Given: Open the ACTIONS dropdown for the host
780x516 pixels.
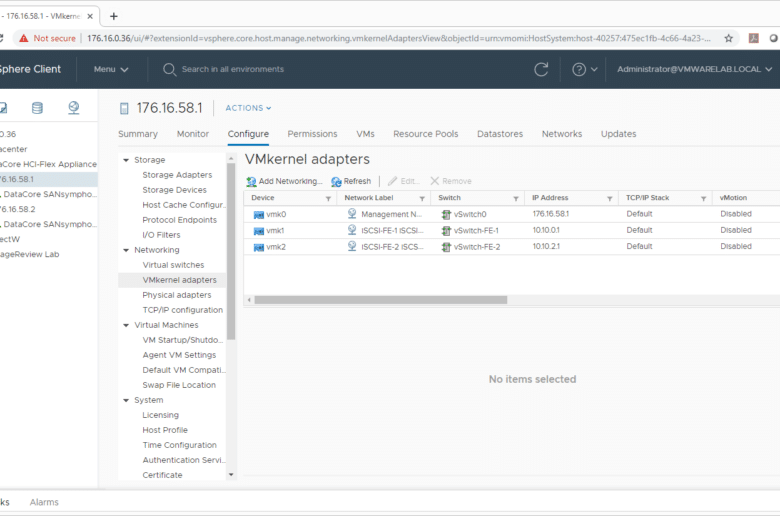Looking at the screenshot, I should point(248,108).
